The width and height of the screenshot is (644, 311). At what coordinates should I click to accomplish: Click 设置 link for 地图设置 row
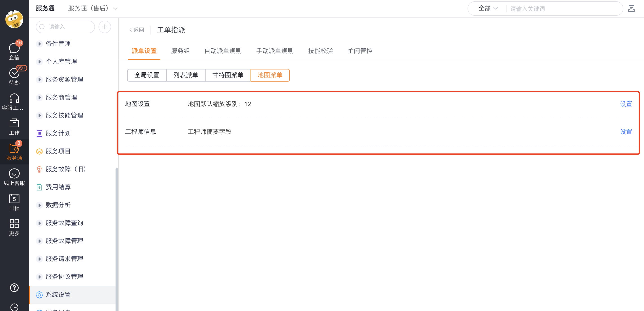(x=626, y=104)
